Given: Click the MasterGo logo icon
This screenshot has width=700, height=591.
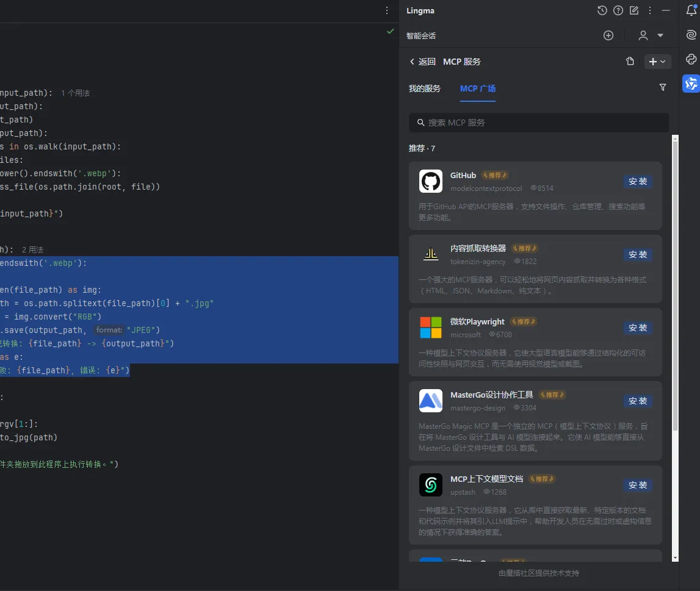Looking at the screenshot, I should pyautogui.click(x=431, y=401).
